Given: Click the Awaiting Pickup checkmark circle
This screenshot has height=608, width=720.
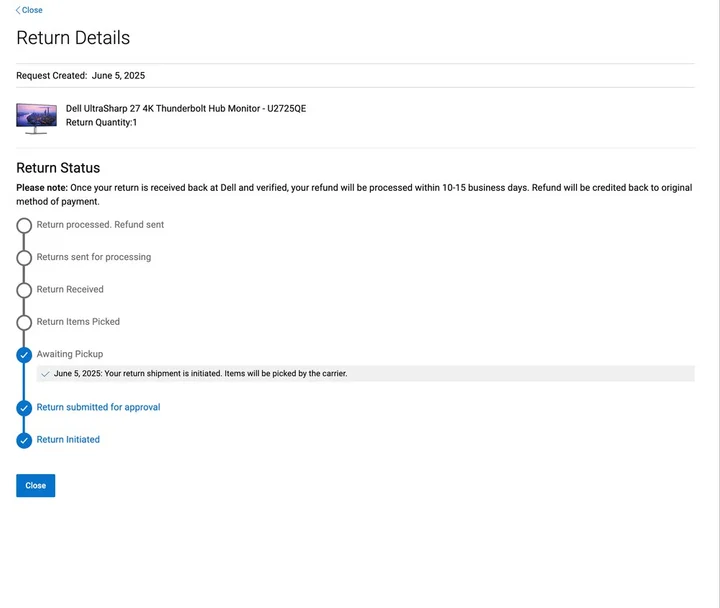Looking at the screenshot, I should tap(24, 355).
